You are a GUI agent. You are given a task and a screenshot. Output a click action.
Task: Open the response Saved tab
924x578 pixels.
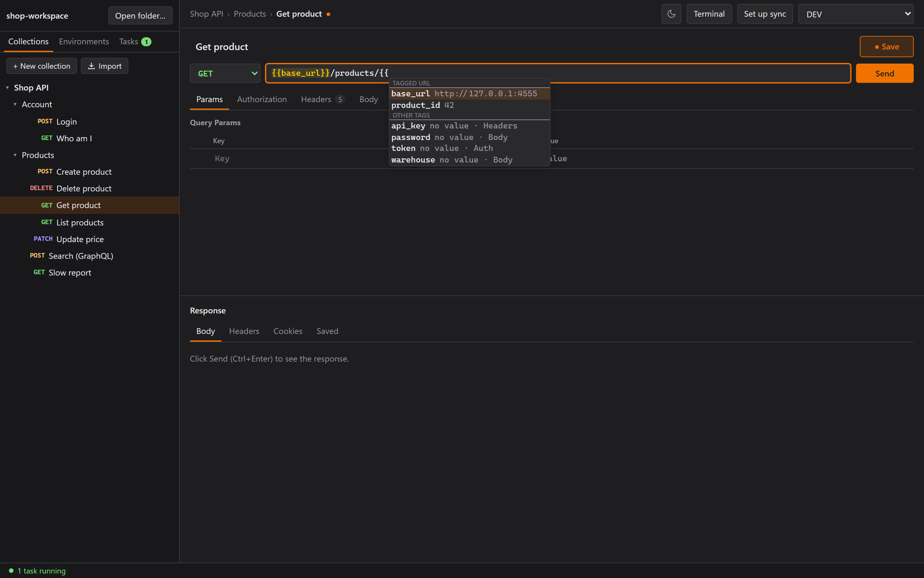coord(327,331)
